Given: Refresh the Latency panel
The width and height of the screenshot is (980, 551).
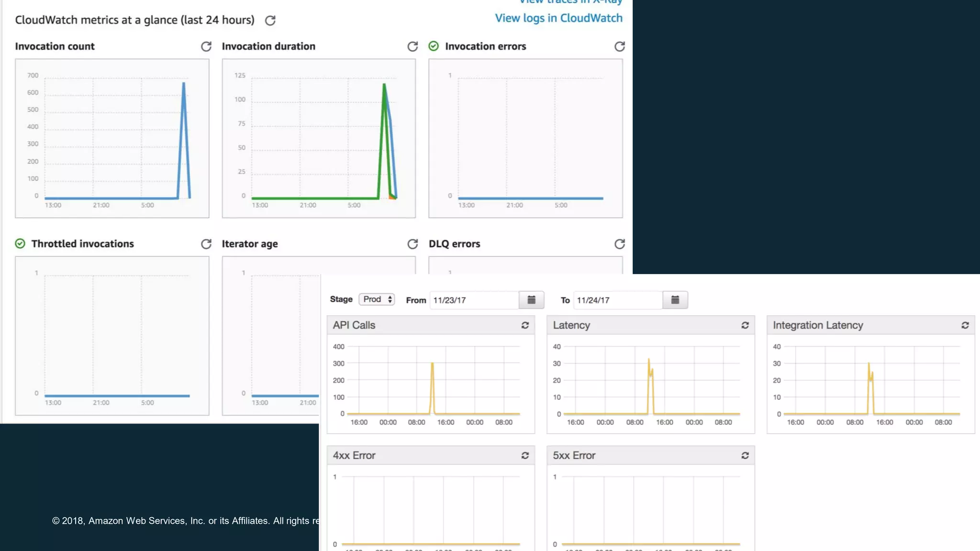Looking at the screenshot, I should 745,325.
